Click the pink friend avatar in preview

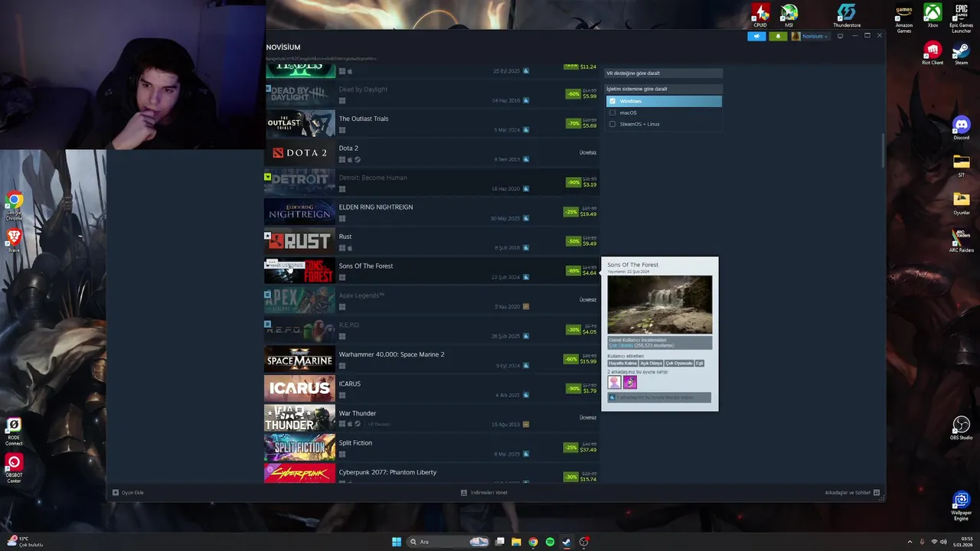click(x=614, y=382)
